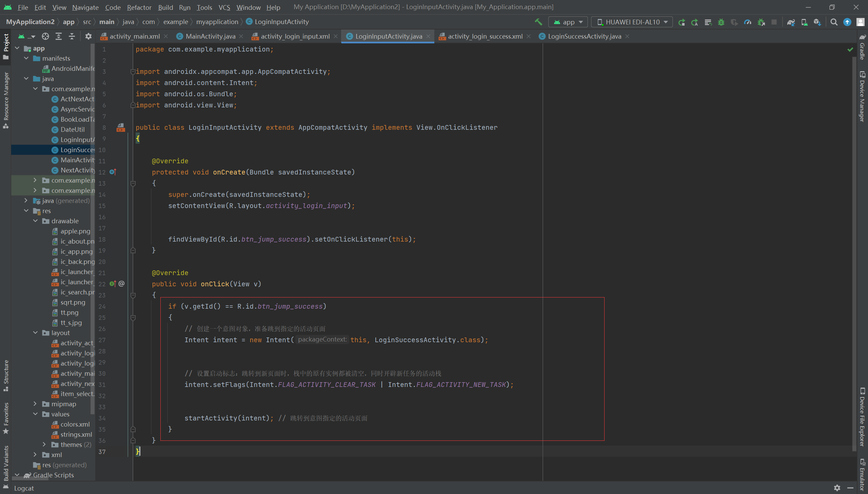Image resolution: width=868 pixels, height=494 pixels.
Task: Click the Logcat button at the bottom
Action: 24,488
